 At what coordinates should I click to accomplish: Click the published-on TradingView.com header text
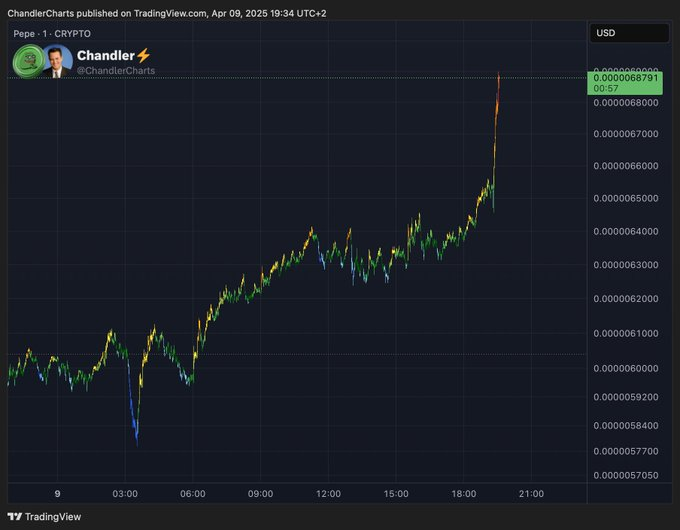[167, 13]
